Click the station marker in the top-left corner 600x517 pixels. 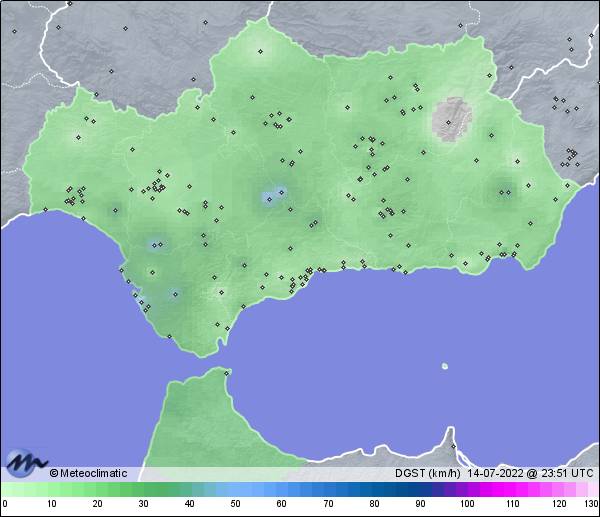point(14,30)
